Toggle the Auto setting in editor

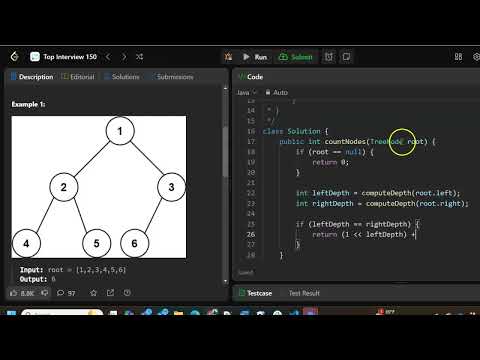277,92
